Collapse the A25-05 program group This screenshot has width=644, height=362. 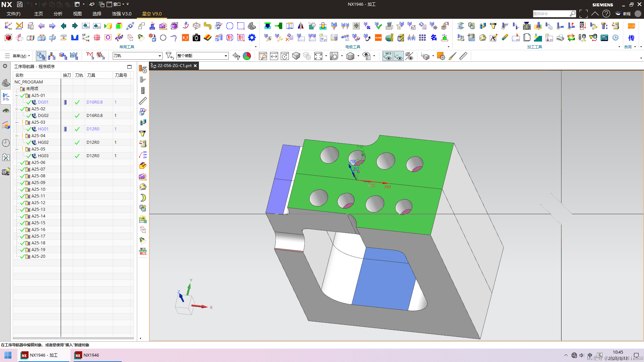tap(16, 149)
